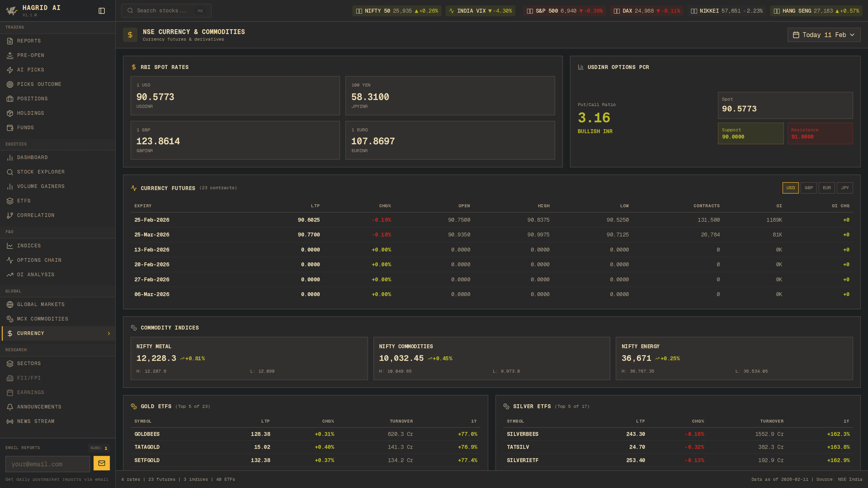Switch currency futures to GBP
The height and width of the screenshot is (488, 868).
(808, 188)
